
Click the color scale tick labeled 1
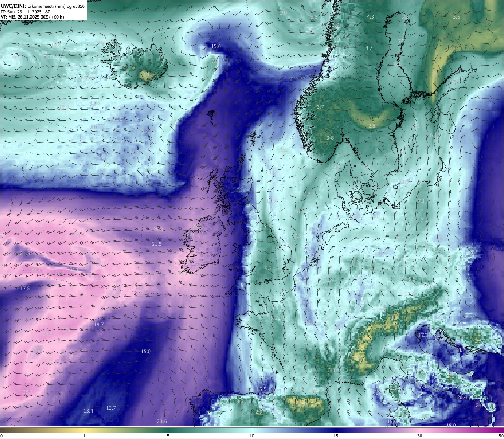pos(84,436)
